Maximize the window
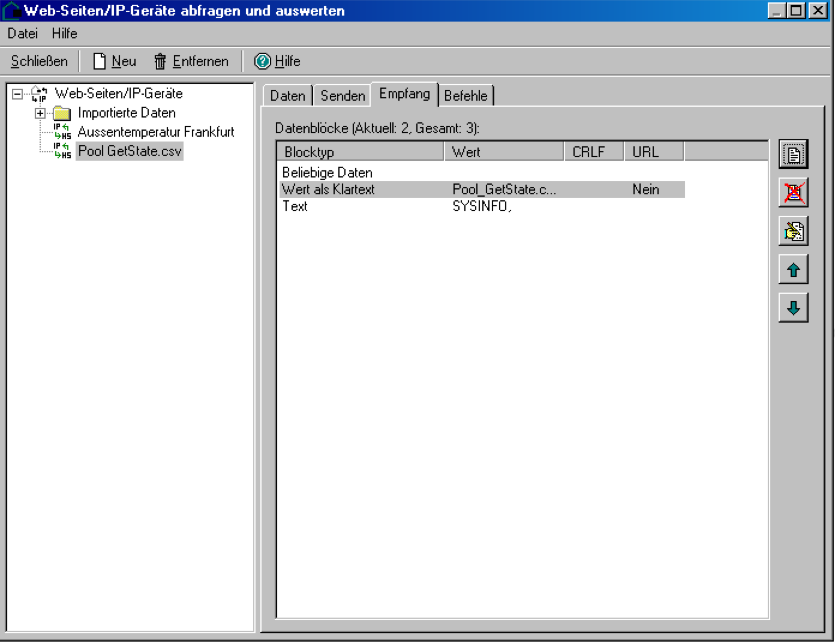Image resolution: width=835 pixels, height=644 pixels. coord(796,11)
